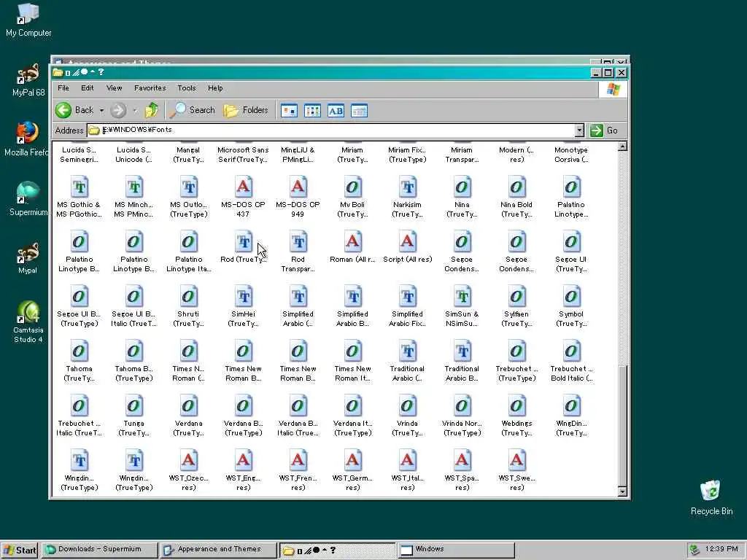Select the Times New Roman It... font
Viewport: 747px width, 560px height.
click(x=352, y=361)
